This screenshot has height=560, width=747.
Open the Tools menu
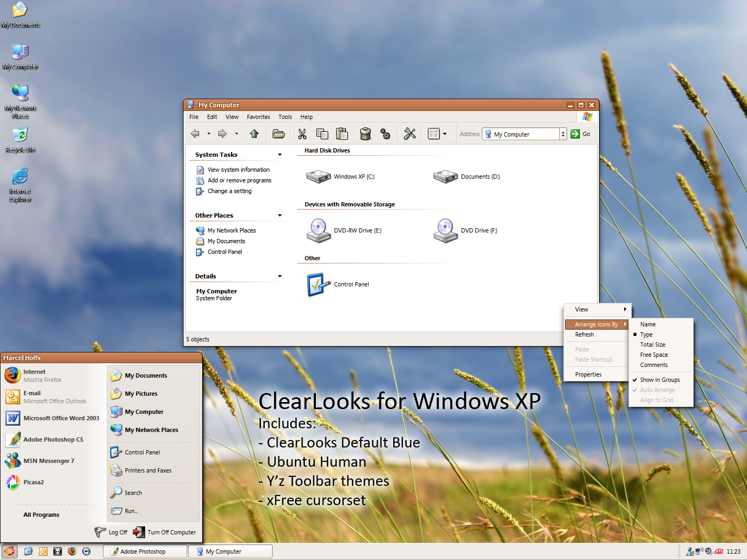285,117
